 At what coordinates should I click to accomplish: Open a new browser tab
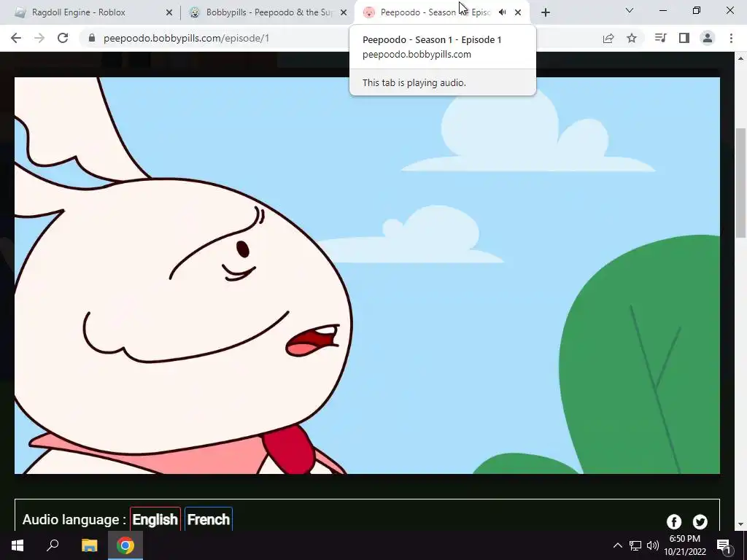pos(546,12)
